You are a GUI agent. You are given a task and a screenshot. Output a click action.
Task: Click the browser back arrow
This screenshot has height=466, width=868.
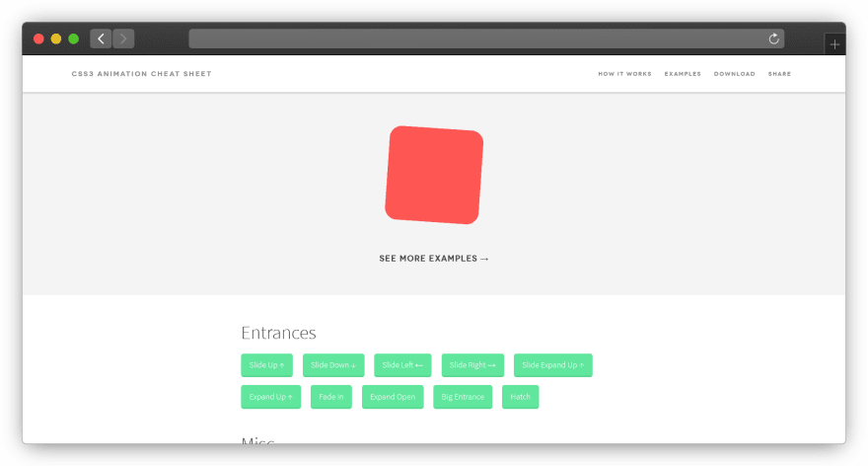[x=101, y=39]
